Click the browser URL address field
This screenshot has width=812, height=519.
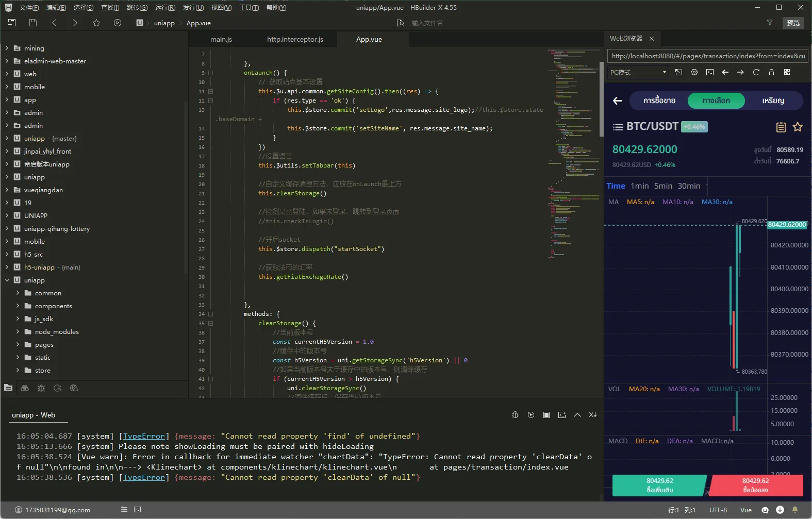[x=707, y=56]
